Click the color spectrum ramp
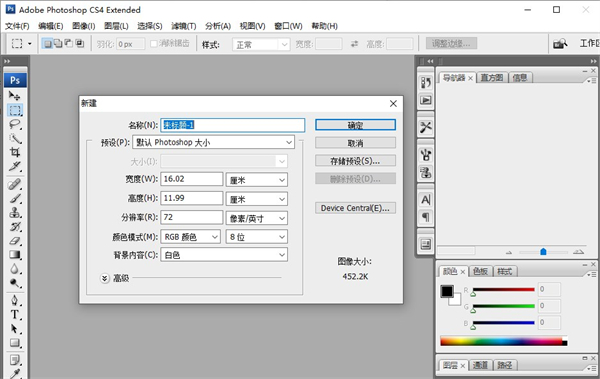The width and height of the screenshot is (600, 379). coord(504,341)
